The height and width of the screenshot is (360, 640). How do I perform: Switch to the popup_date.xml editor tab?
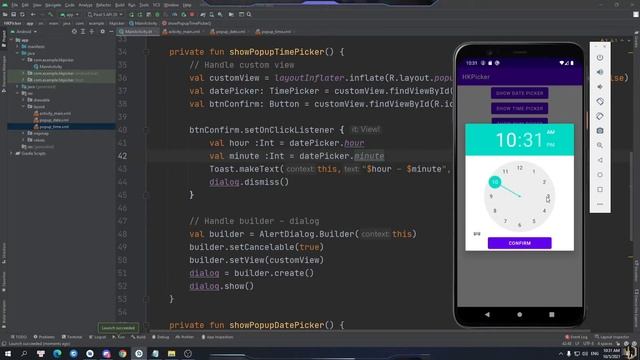pyautogui.click(x=228, y=31)
